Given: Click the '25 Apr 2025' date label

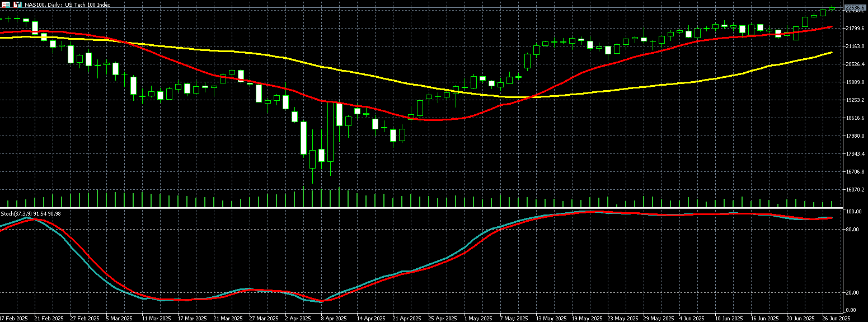Looking at the screenshot, I should (443, 318).
